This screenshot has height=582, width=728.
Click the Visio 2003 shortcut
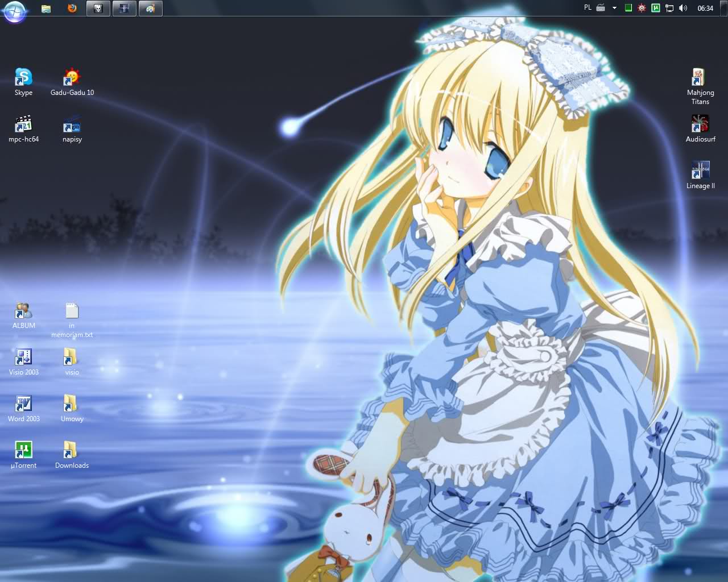23,357
